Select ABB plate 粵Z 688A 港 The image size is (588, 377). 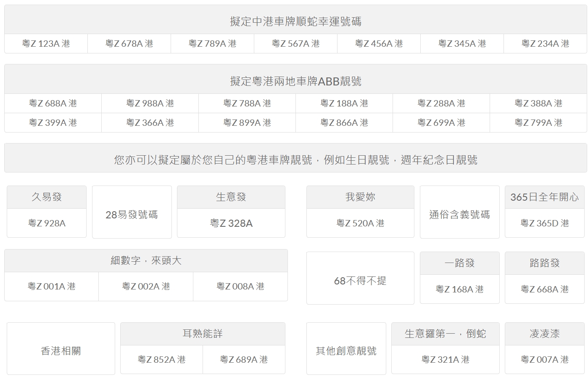tap(53, 104)
